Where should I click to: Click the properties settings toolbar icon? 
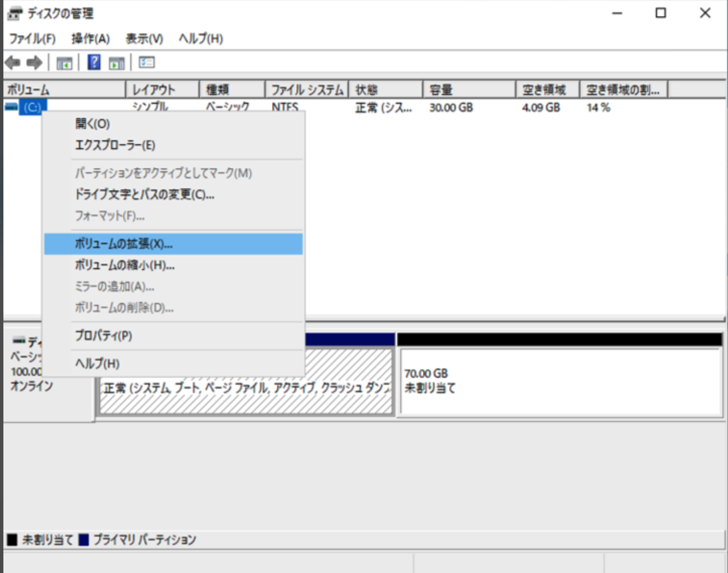pos(147,61)
